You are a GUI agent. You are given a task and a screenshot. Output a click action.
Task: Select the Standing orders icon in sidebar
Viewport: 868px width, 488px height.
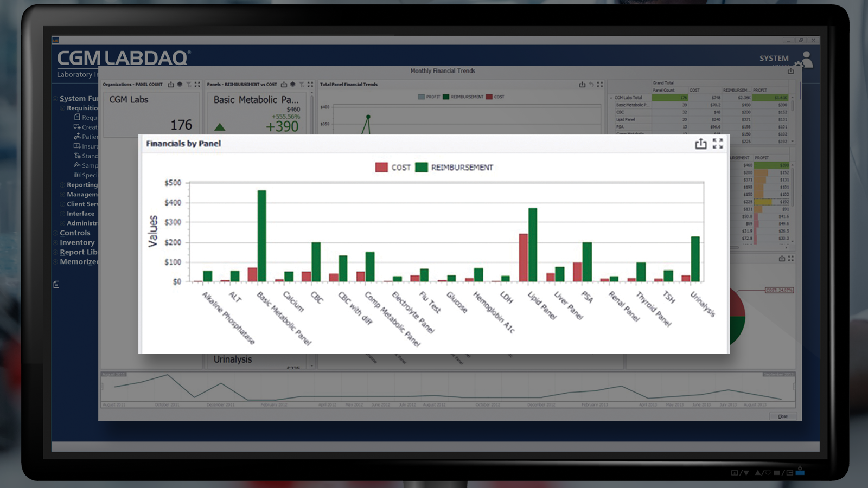pyautogui.click(x=77, y=156)
